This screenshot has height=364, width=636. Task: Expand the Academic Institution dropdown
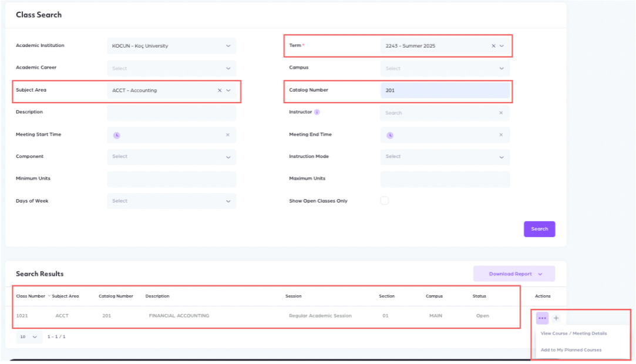tap(228, 46)
